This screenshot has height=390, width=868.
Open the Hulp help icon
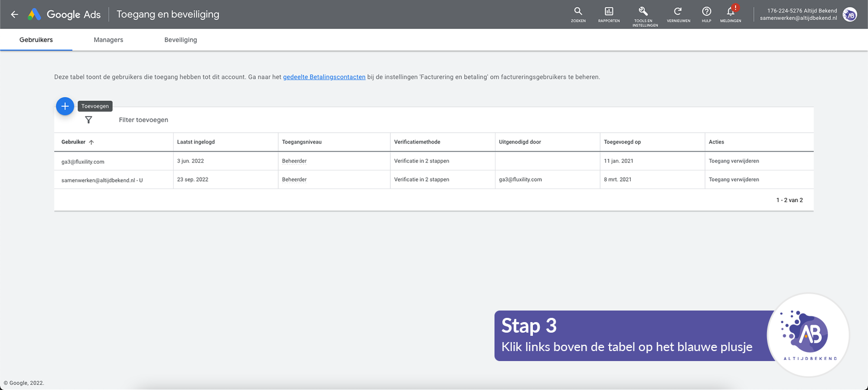pyautogui.click(x=706, y=14)
